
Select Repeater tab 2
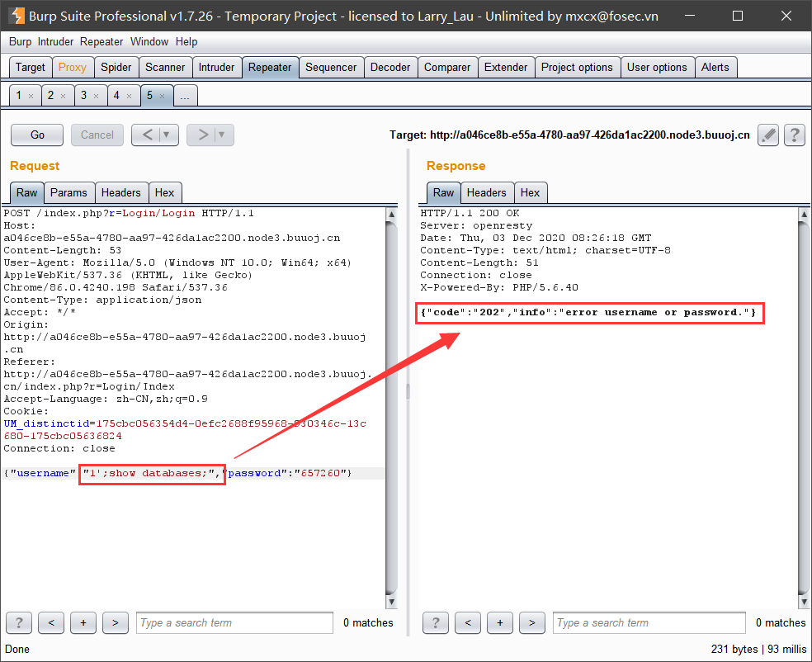tap(51, 96)
